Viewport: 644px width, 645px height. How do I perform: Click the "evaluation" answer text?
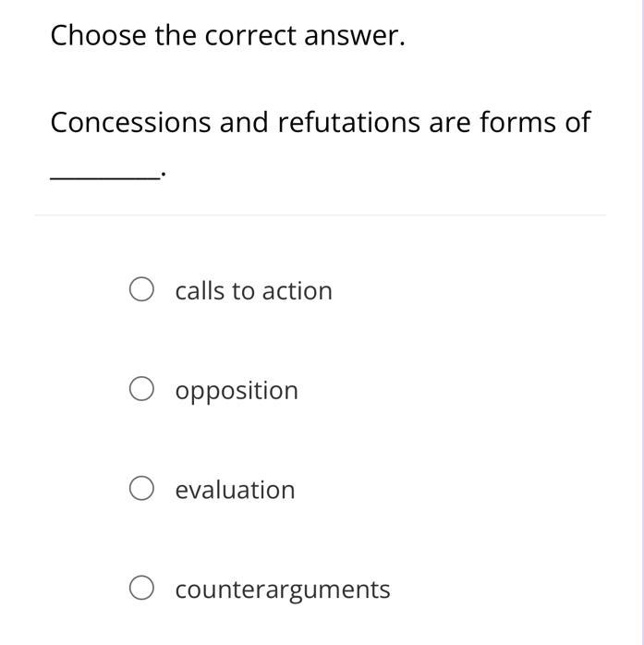click(235, 490)
